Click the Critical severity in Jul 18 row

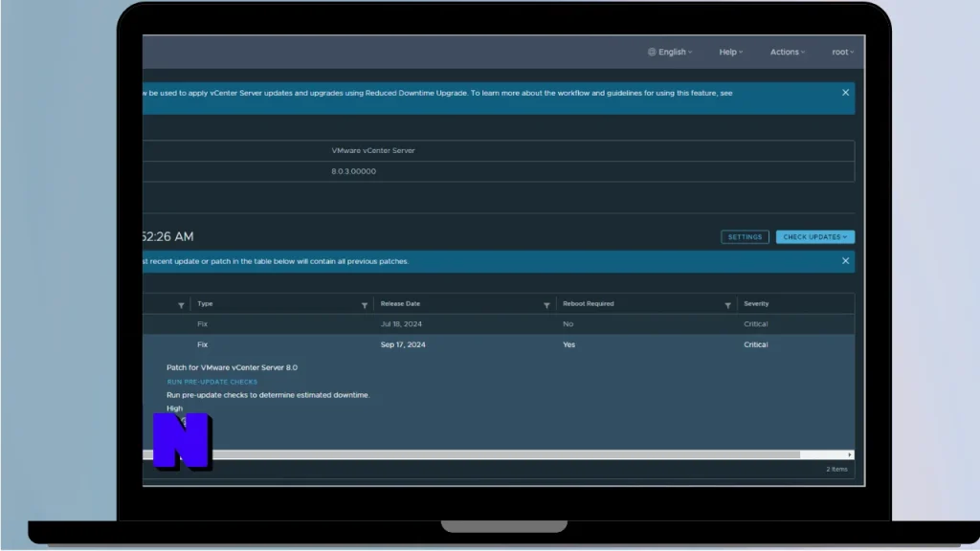[756, 323]
